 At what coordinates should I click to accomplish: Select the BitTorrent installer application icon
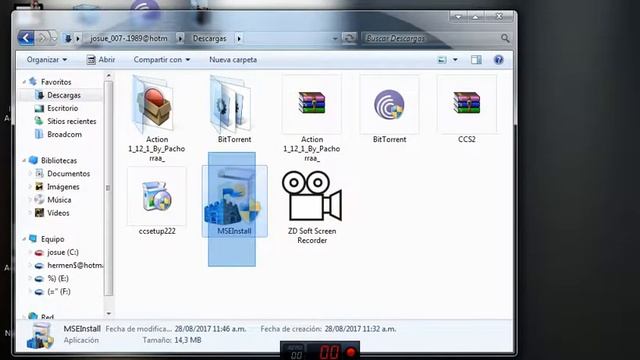coord(389,105)
